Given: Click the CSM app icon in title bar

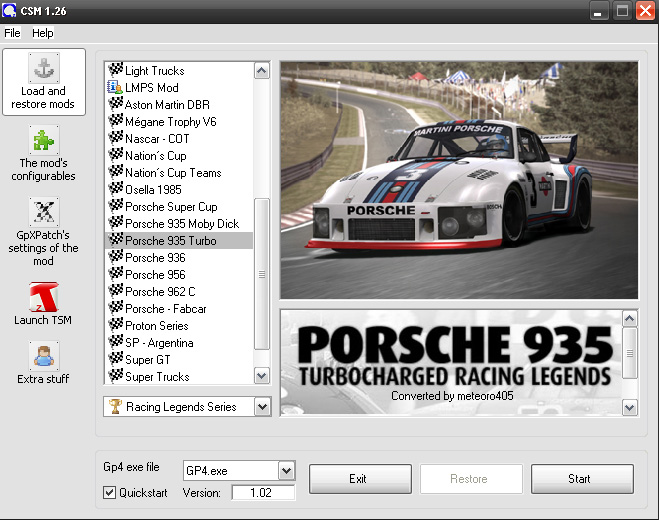Looking at the screenshot, I should (9, 10).
